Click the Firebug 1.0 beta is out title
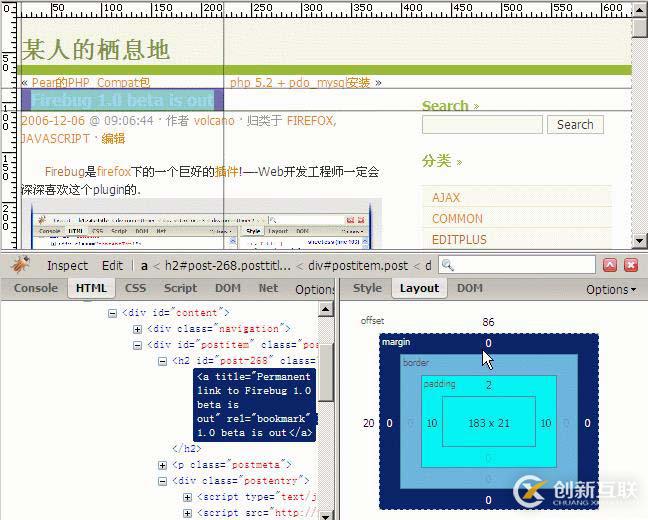 (122, 100)
